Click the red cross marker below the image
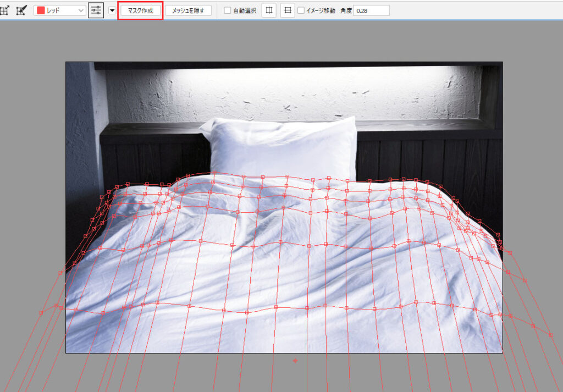This screenshot has height=392, width=563. tap(295, 361)
